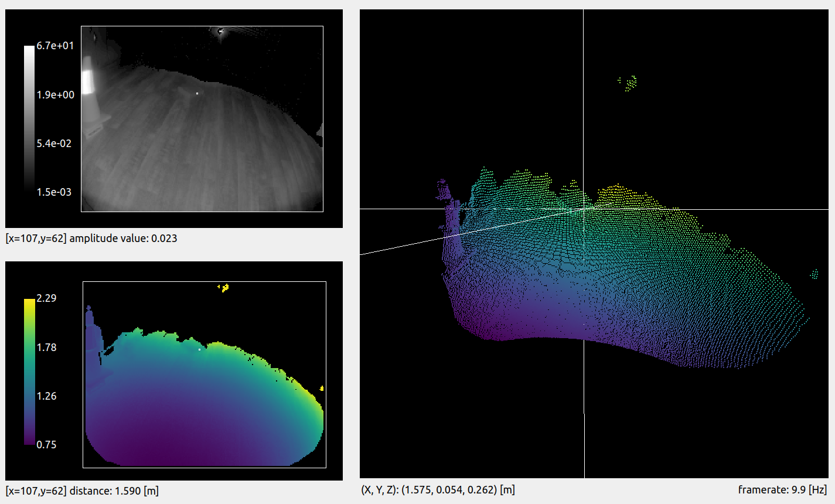Click the grayscale amplitude color bar
This screenshot has height=504, width=835.
pyautogui.click(x=29, y=117)
